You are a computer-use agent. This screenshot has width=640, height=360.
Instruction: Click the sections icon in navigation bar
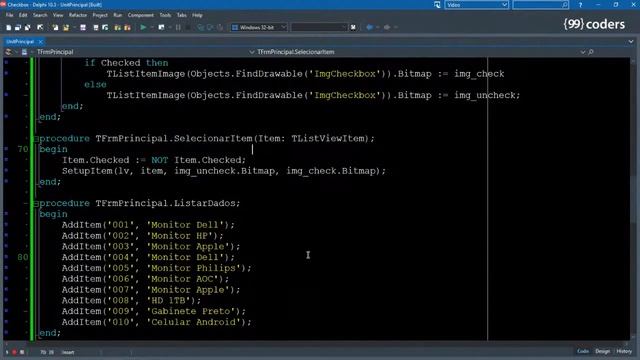click(x=8, y=52)
